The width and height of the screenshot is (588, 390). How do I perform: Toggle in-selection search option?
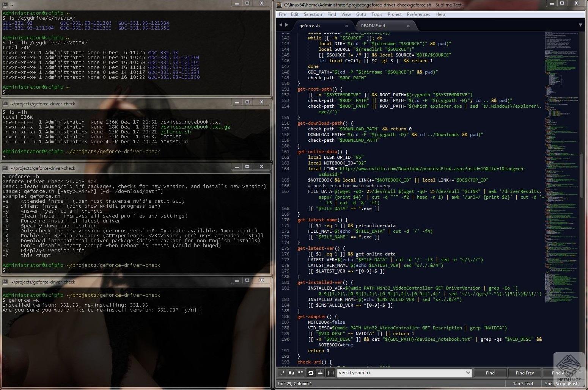(320, 373)
